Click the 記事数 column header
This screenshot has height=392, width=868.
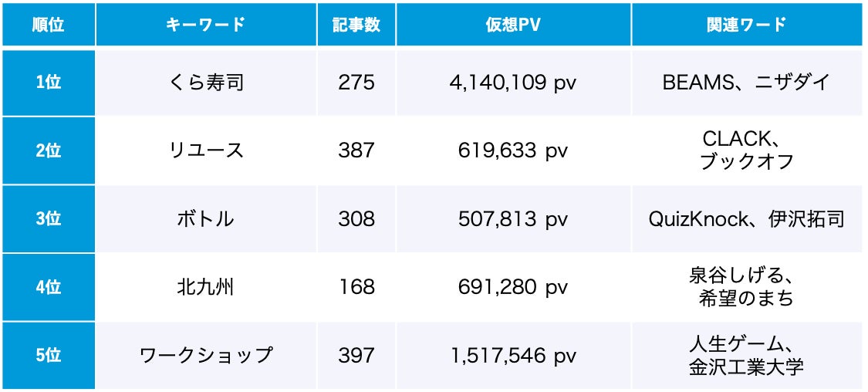point(356,24)
